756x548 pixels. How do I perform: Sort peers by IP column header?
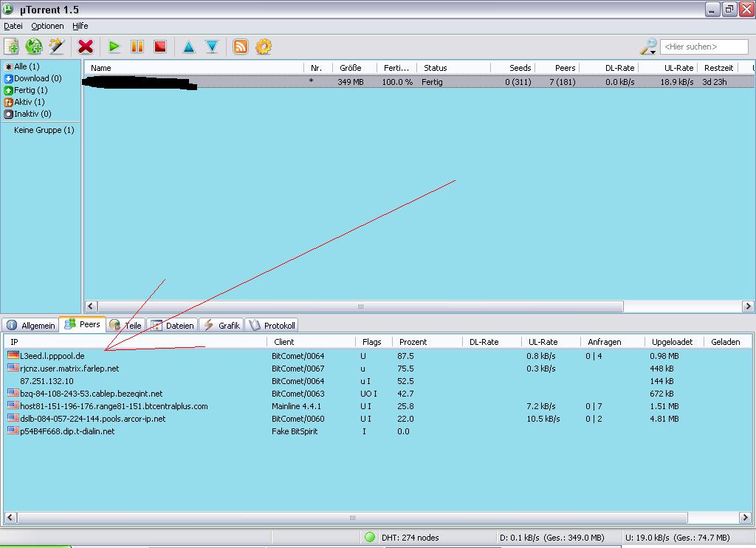click(136, 342)
